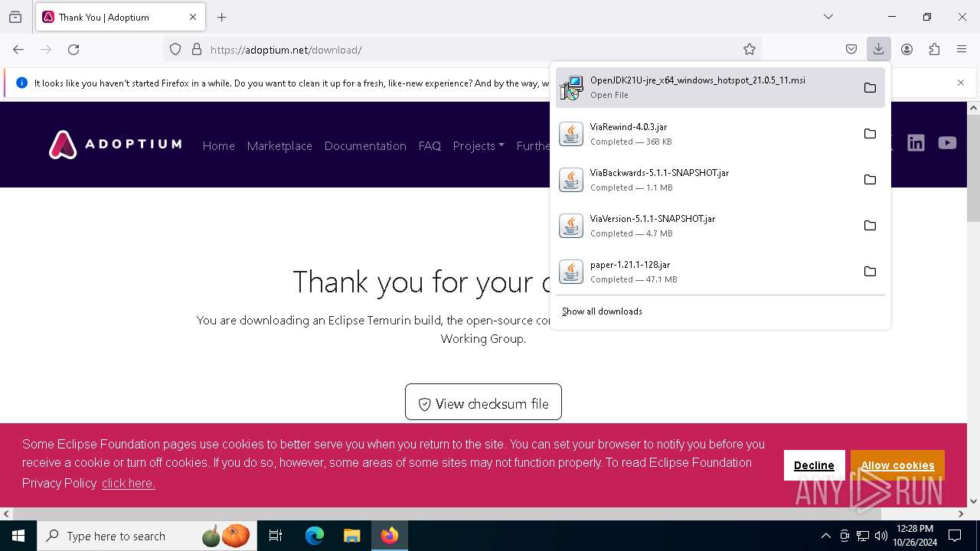Viewport: 980px width, 551px height.
Task: Decline the cookie consent
Action: 814,465
